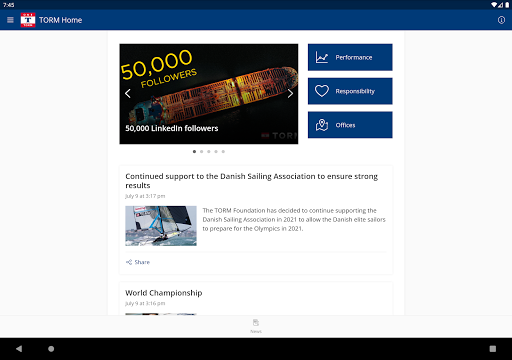This screenshot has width=512, height=360.
Task: Select the second carousel dot
Action: click(x=202, y=152)
